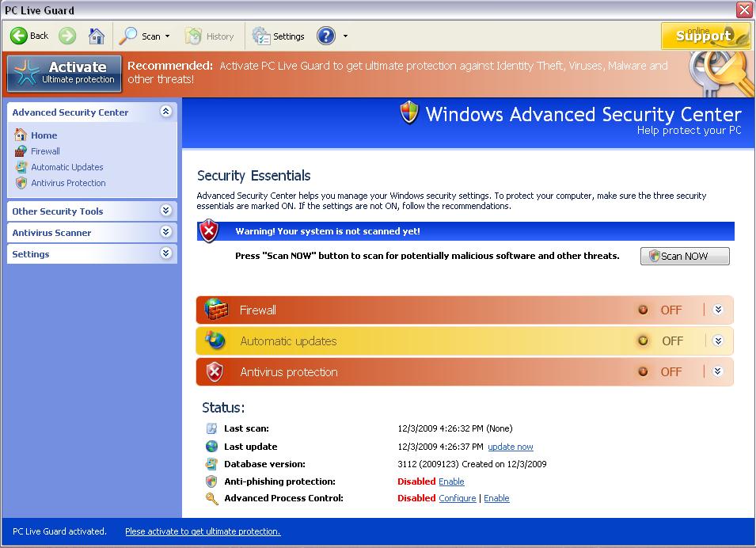Open the Scan dropdown arrow

coord(167,36)
